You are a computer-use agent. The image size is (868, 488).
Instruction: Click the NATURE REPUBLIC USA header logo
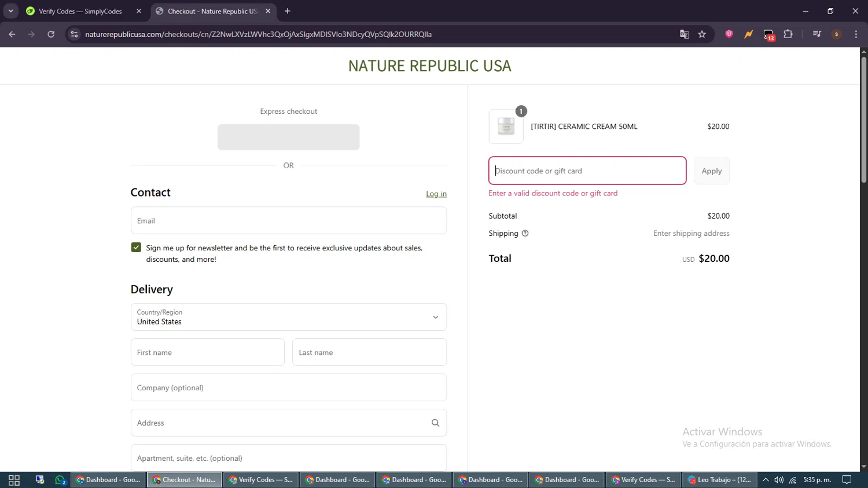[x=430, y=66]
